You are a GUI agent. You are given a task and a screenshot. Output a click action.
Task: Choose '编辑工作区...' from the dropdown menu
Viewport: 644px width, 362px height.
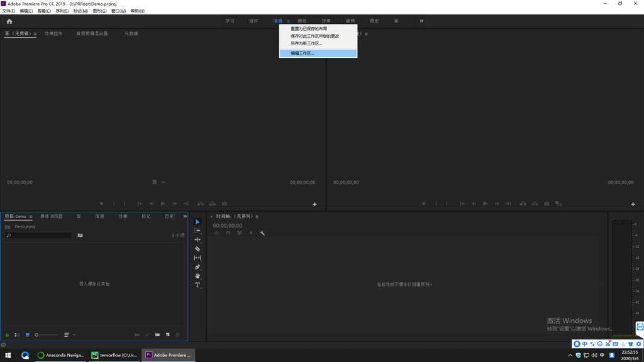pos(303,53)
